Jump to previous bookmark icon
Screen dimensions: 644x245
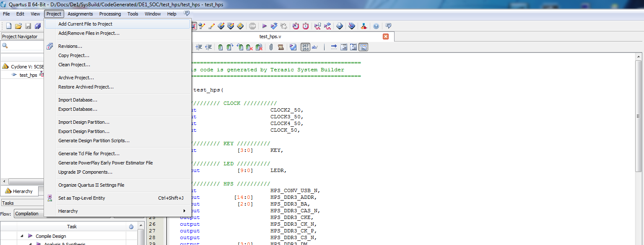click(240, 47)
